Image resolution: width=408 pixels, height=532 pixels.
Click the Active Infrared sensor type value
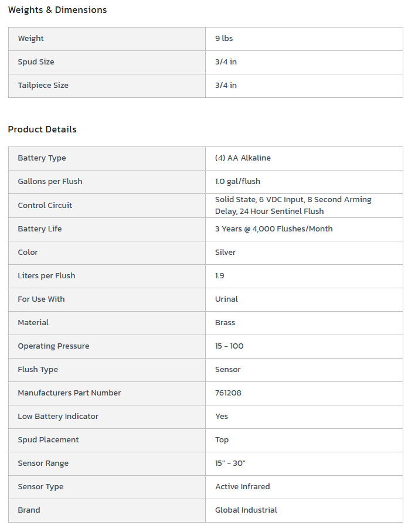tap(242, 487)
